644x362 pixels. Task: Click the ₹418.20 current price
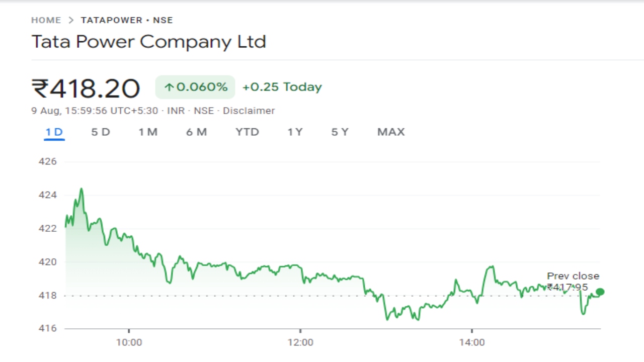(86, 88)
